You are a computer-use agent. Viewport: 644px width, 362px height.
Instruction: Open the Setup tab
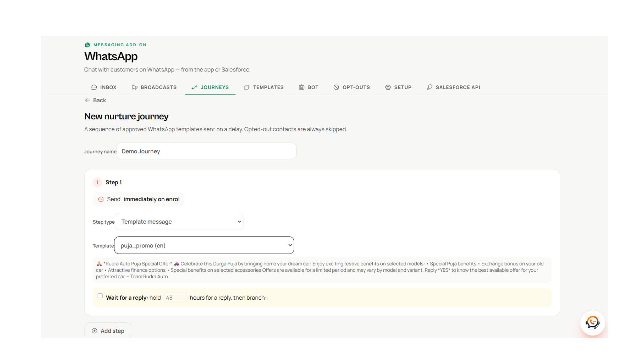click(398, 87)
